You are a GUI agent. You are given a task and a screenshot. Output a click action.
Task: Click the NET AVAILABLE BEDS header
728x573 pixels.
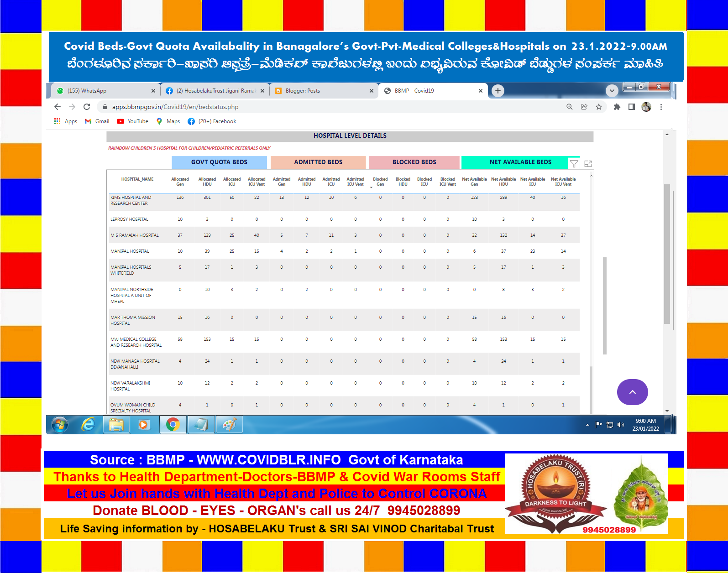pos(520,162)
